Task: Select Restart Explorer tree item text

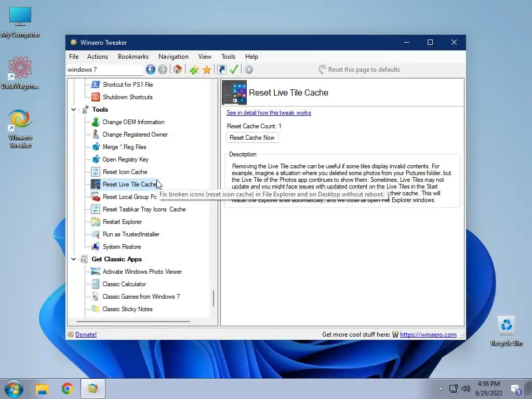Action: (122, 222)
